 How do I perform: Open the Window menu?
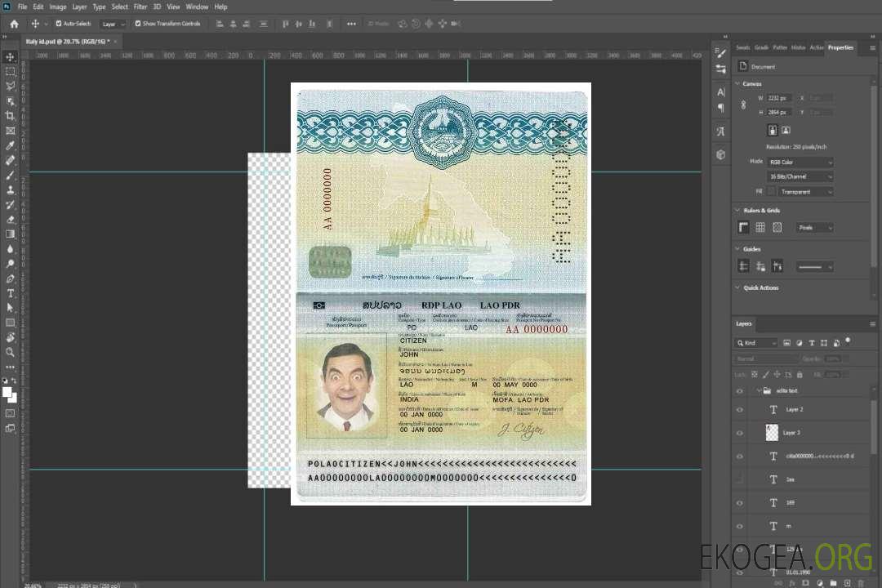[197, 7]
